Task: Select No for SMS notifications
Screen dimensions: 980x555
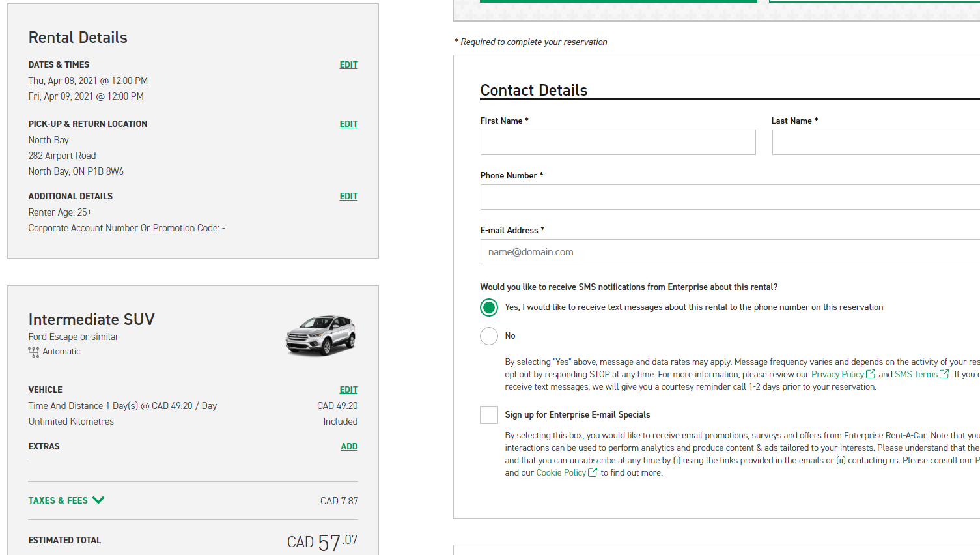Action: pos(489,336)
